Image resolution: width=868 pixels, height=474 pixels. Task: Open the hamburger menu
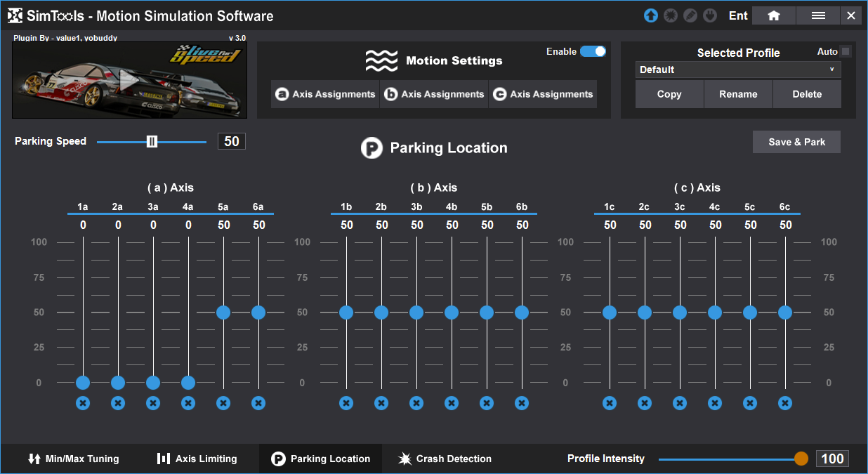(x=818, y=15)
